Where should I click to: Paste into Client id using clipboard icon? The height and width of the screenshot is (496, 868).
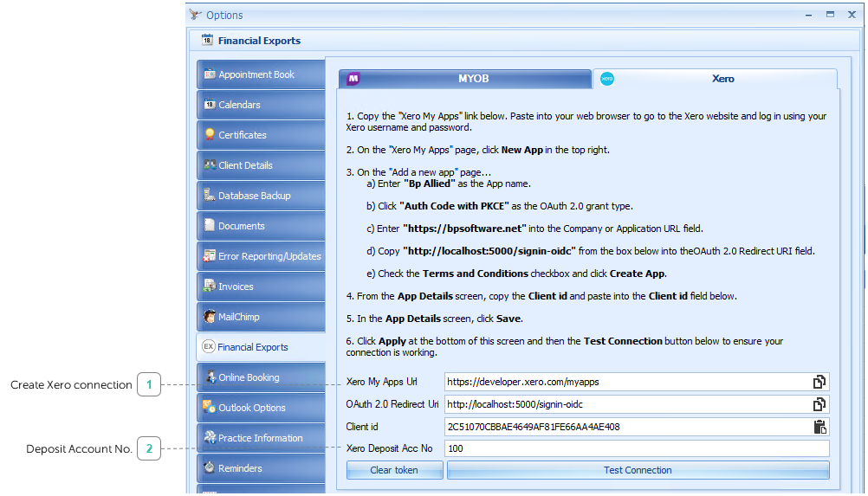pos(819,427)
